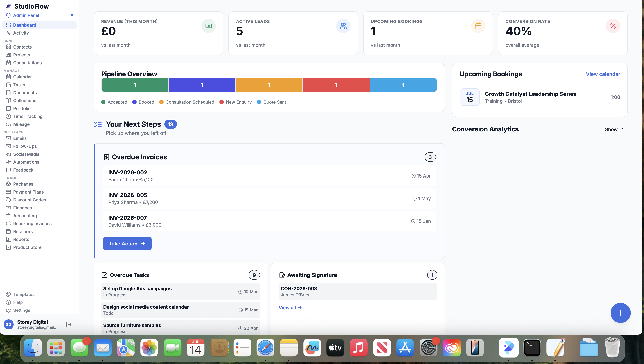The width and height of the screenshot is (644, 364).
Task: Open Follow-Ups in the sidebar
Action: (x=39, y=146)
